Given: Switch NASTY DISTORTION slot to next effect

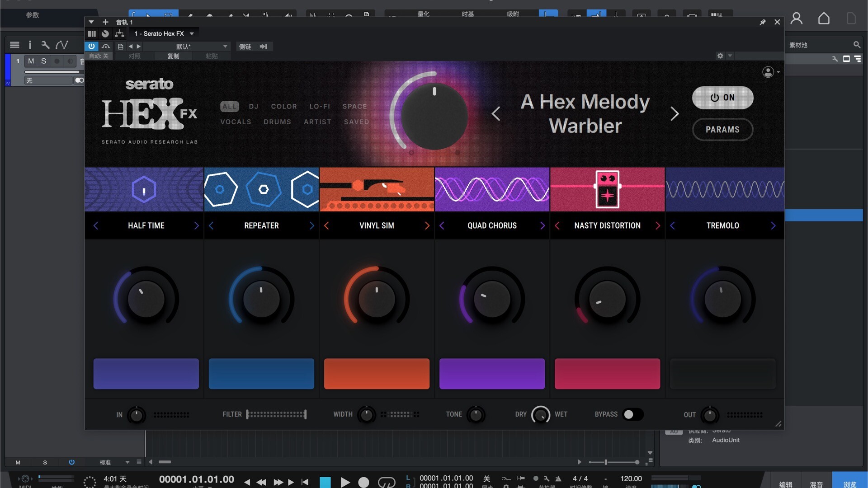Looking at the screenshot, I should click(657, 225).
